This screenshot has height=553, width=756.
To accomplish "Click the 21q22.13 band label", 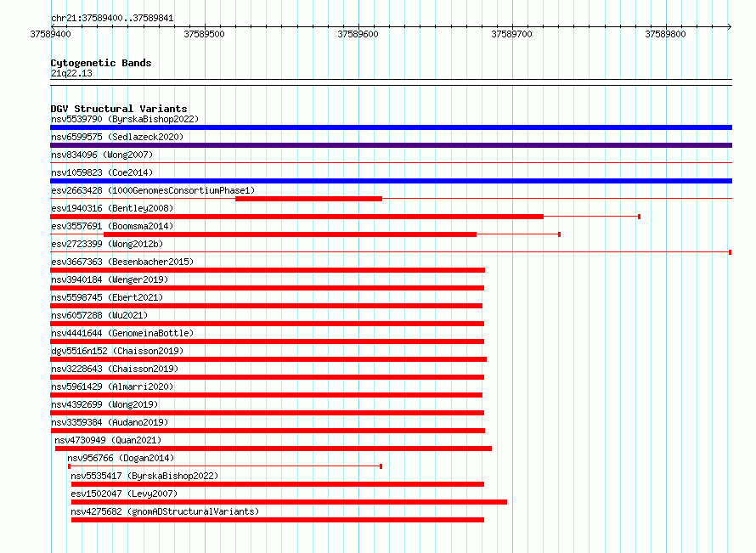I will (71, 73).
